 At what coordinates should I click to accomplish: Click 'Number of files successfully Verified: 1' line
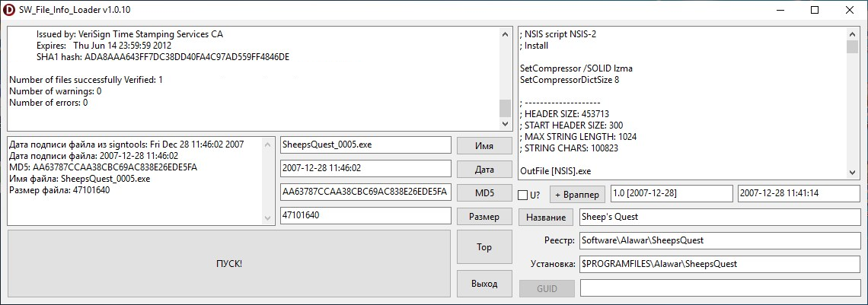pos(86,80)
